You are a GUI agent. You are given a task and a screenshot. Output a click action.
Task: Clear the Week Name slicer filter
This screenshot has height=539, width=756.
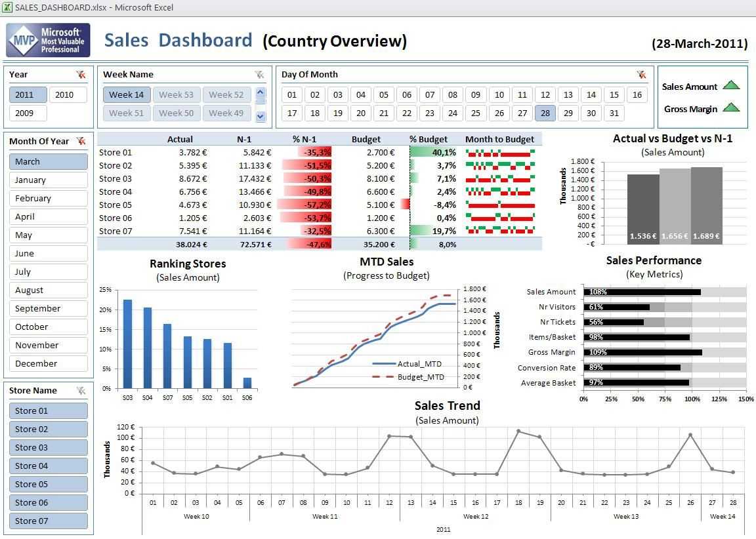tap(259, 75)
